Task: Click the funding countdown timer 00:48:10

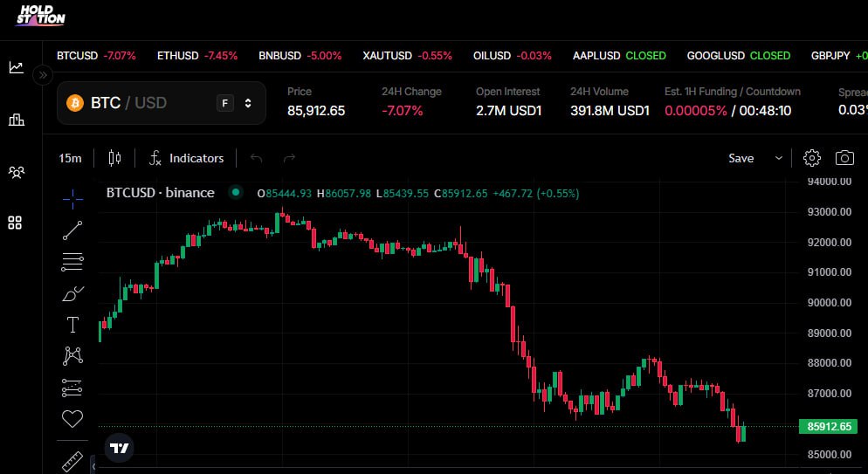Action: (x=765, y=111)
